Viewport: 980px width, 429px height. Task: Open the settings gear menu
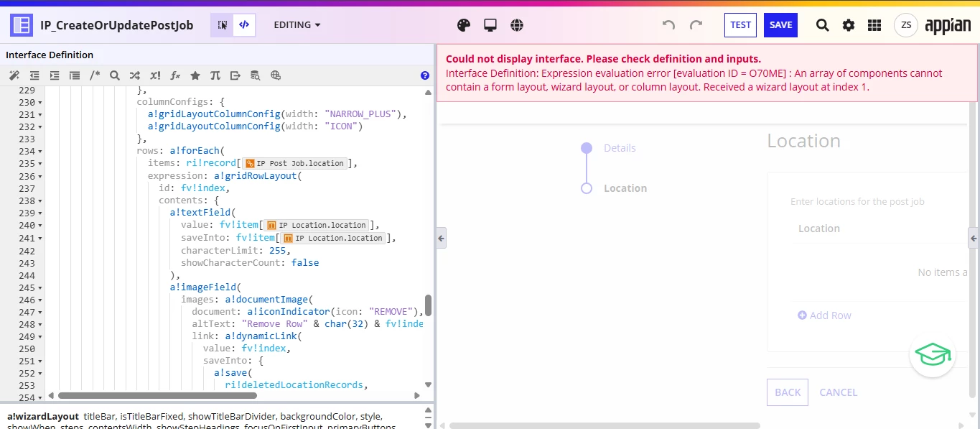coord(849,25)
